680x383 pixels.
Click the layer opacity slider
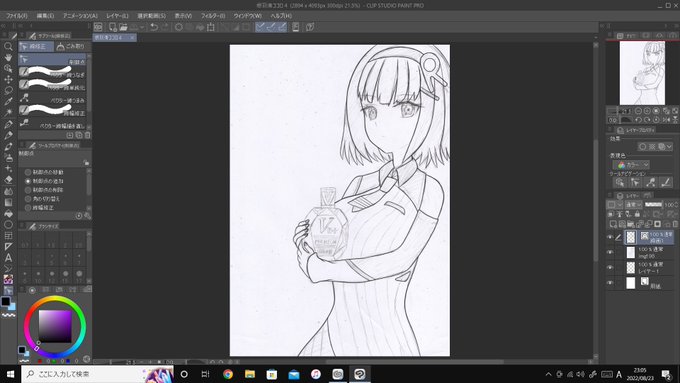click(x=654, y=204)
